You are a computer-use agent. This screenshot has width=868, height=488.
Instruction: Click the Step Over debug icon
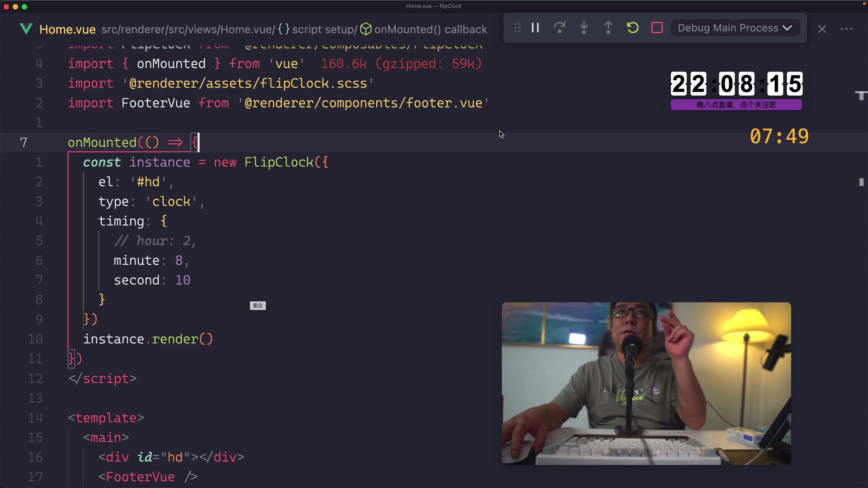(559, 28)
